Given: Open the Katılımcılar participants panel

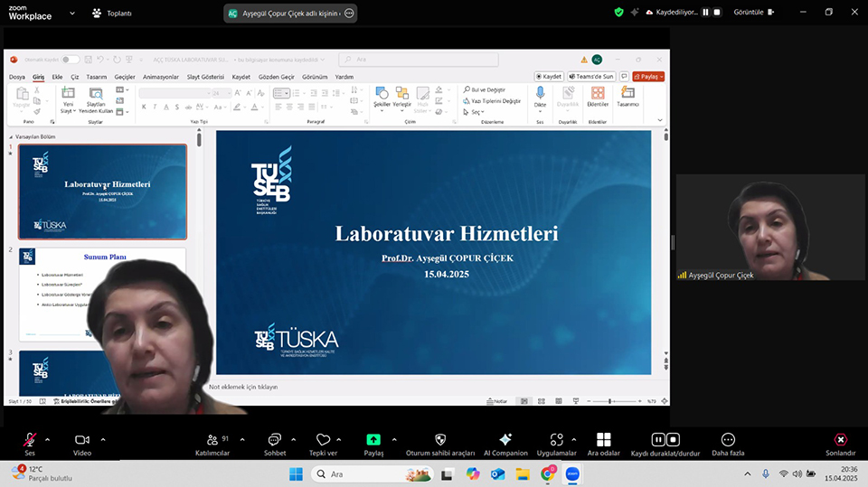Looking at the screenshot, I should [212, 440].
